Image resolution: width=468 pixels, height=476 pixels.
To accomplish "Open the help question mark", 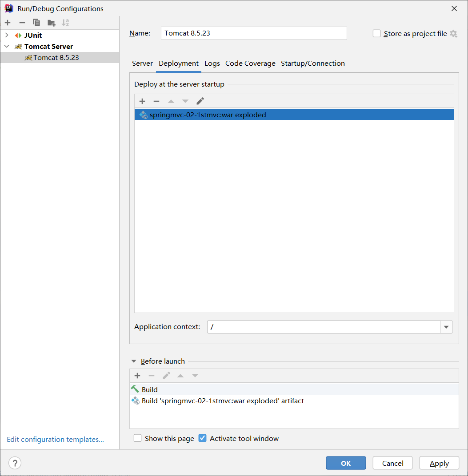I will click(15, 463).
